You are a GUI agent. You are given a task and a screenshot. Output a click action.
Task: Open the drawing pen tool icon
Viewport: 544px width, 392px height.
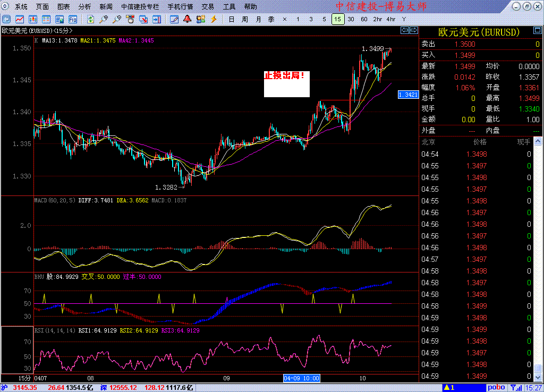click(x=174, y=20)
